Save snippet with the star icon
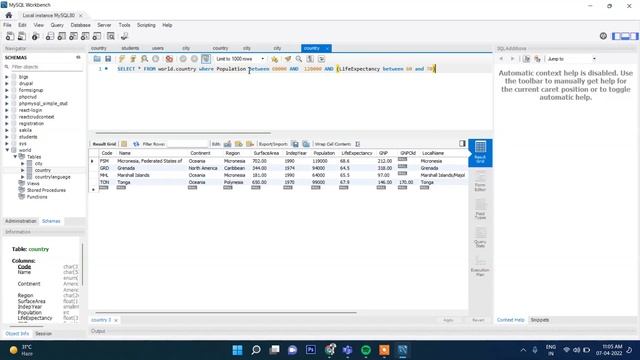The width and height of the screenshot is (640, 360). click(x=274, y=59)
